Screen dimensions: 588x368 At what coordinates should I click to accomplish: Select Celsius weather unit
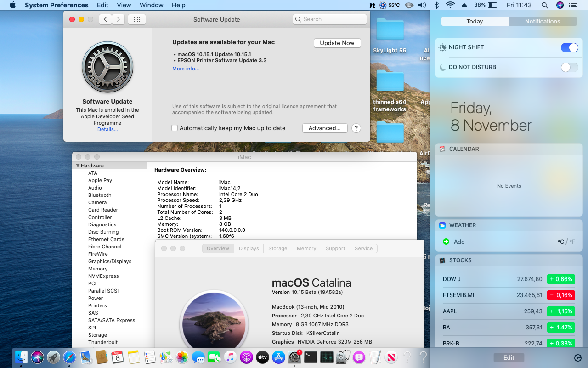560,241
